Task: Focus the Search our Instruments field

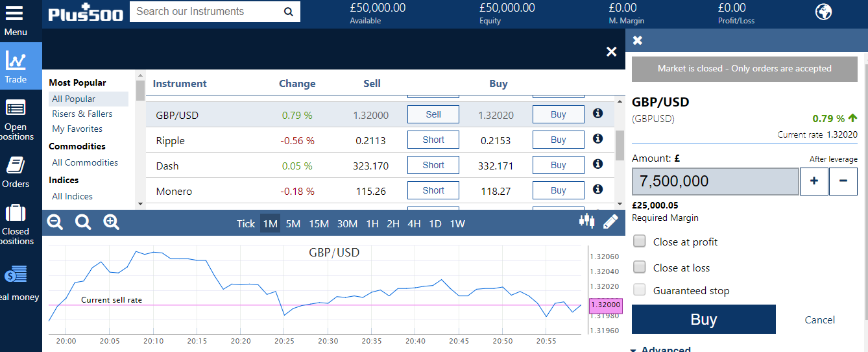Action: click(205, 12)
